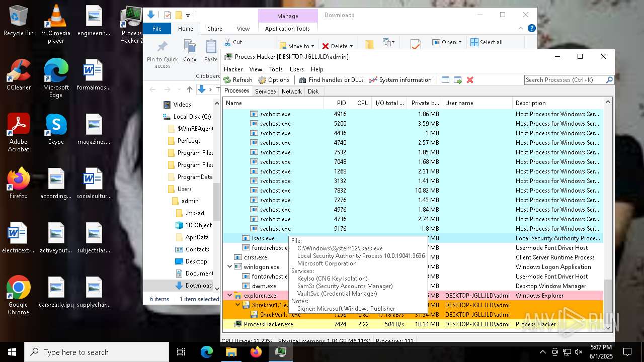
Task: Open the CCleaner desktop icon
Action: click(x=18, y=74)
